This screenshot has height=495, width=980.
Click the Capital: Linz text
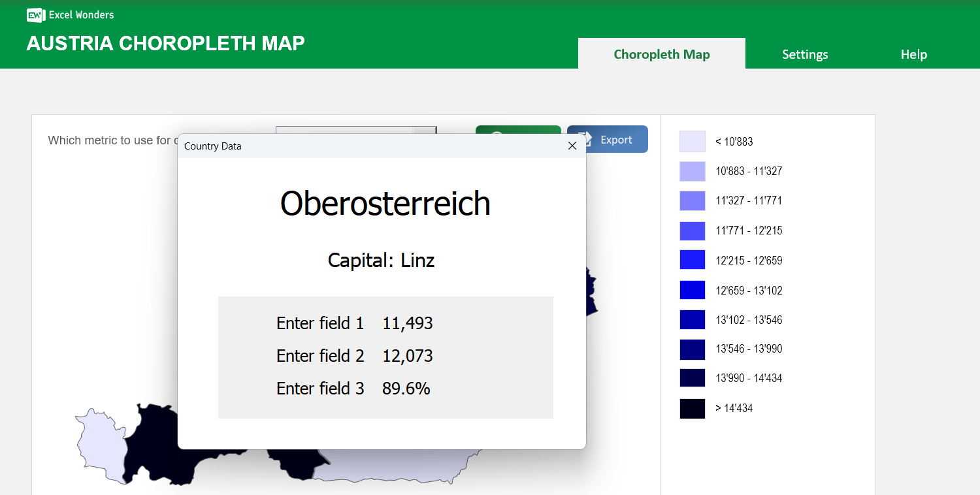pos(381,260)
